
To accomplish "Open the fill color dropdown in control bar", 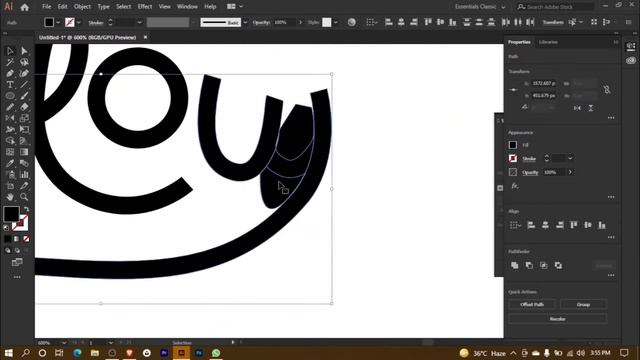I will (58, 22).
